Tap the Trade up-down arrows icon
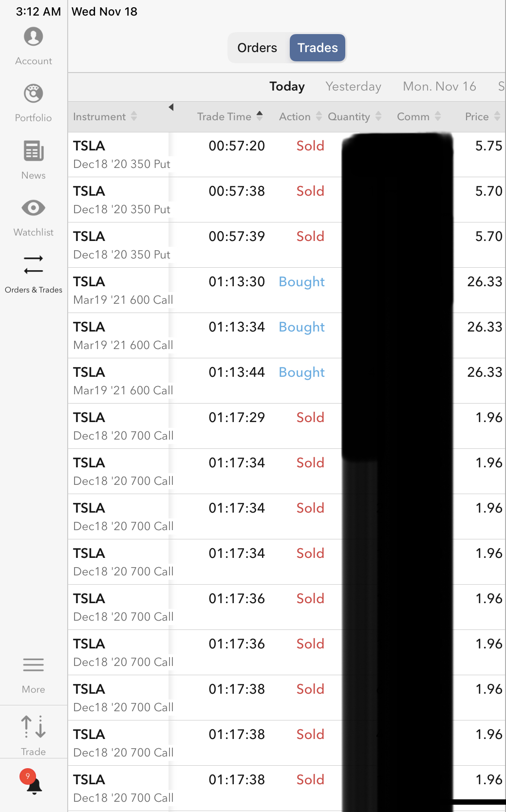Image resolution: width=506 pixels, height=812 pixels. click(33, 727)
